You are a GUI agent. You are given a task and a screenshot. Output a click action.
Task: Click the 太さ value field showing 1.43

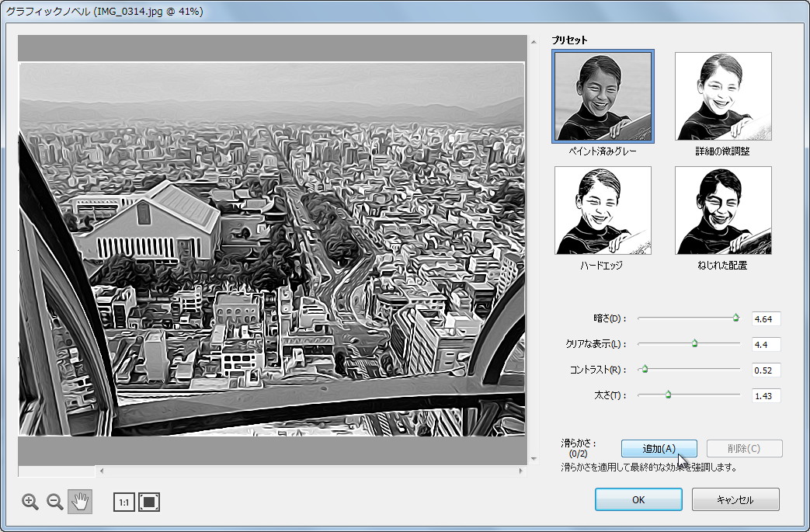[x=766, y=395]
